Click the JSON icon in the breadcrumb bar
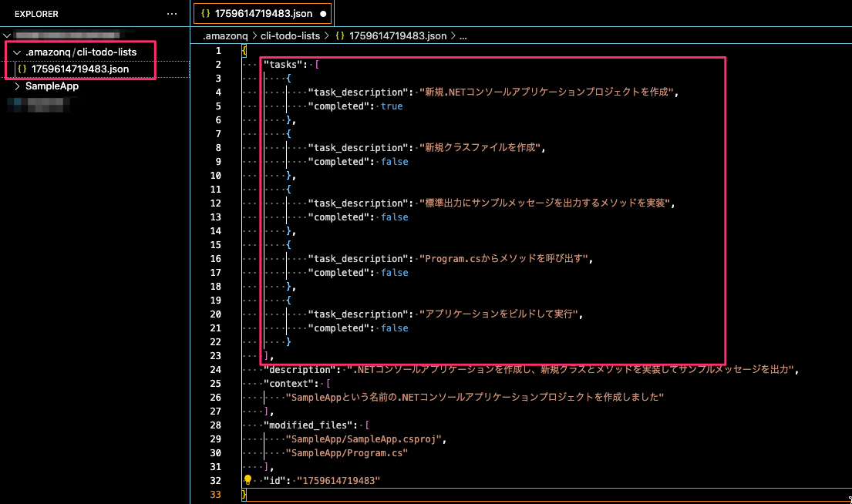 (341, 35)
